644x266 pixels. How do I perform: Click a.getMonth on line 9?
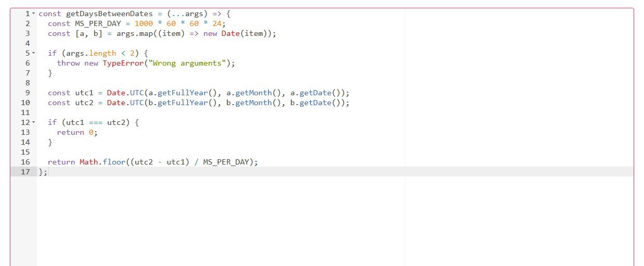[249, 93]
